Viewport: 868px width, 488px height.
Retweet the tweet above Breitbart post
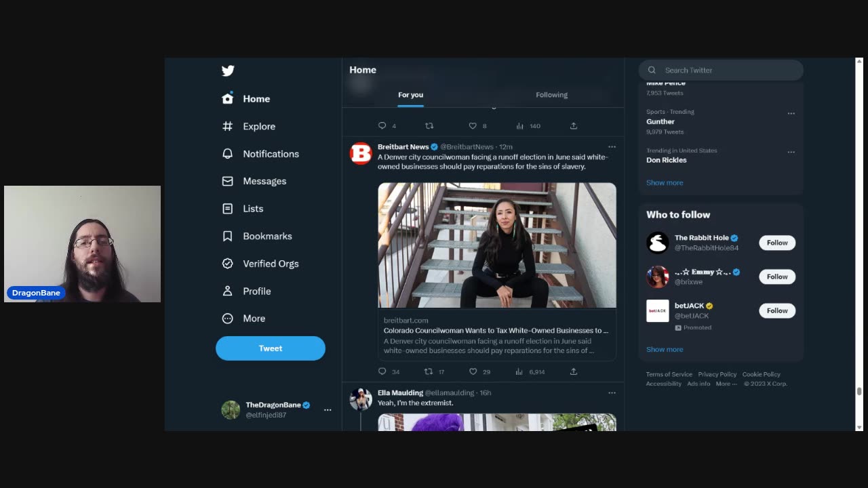click(x=429, y=126)
